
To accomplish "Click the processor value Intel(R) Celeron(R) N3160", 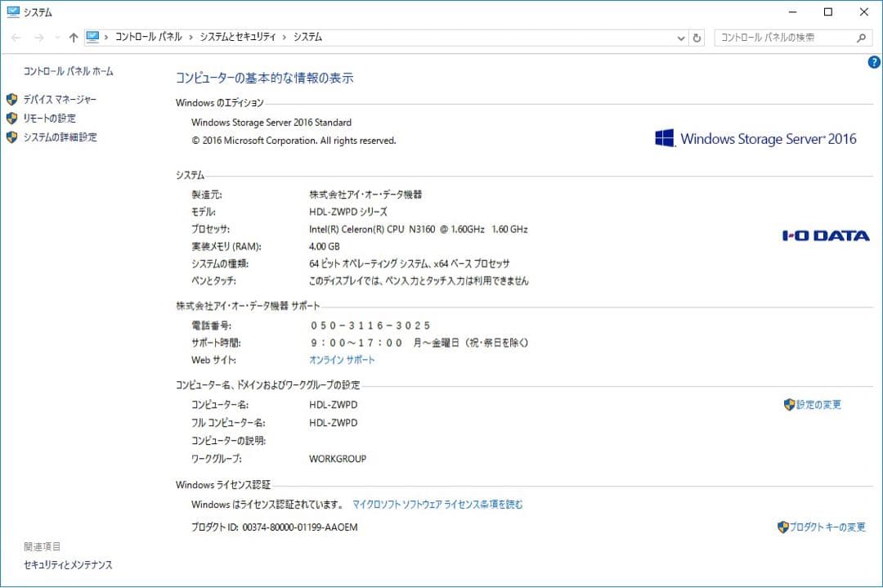I will (419, 229).
